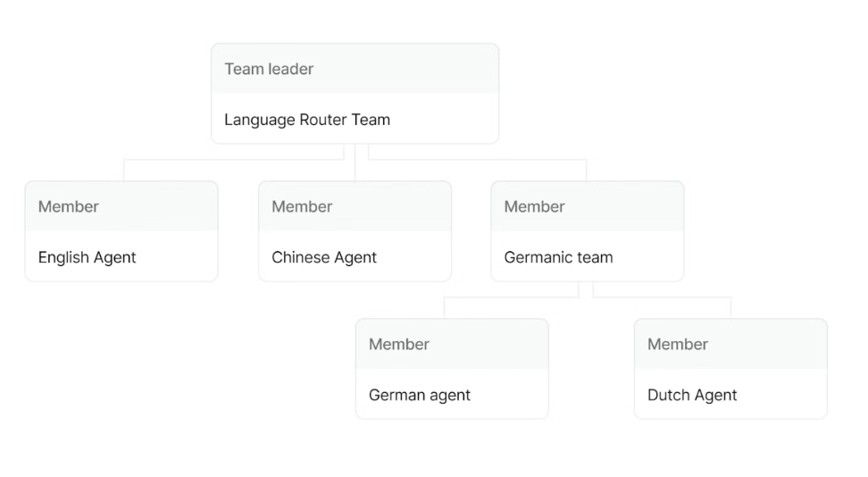868x477 pixels.
Task: Click the English Agent name text
Action: click(x=87, y=257)
